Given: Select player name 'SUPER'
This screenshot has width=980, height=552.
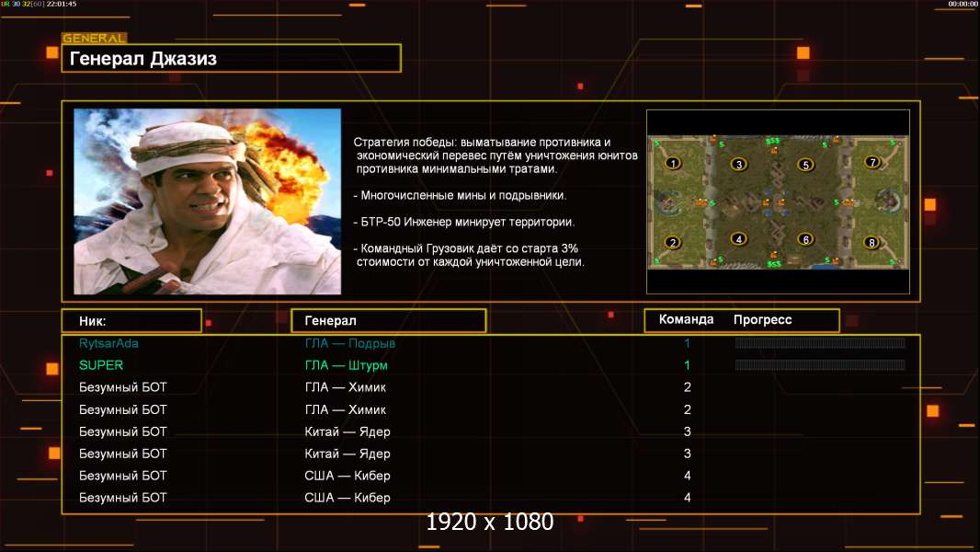Looking at the screenshot, I should 101,365.
